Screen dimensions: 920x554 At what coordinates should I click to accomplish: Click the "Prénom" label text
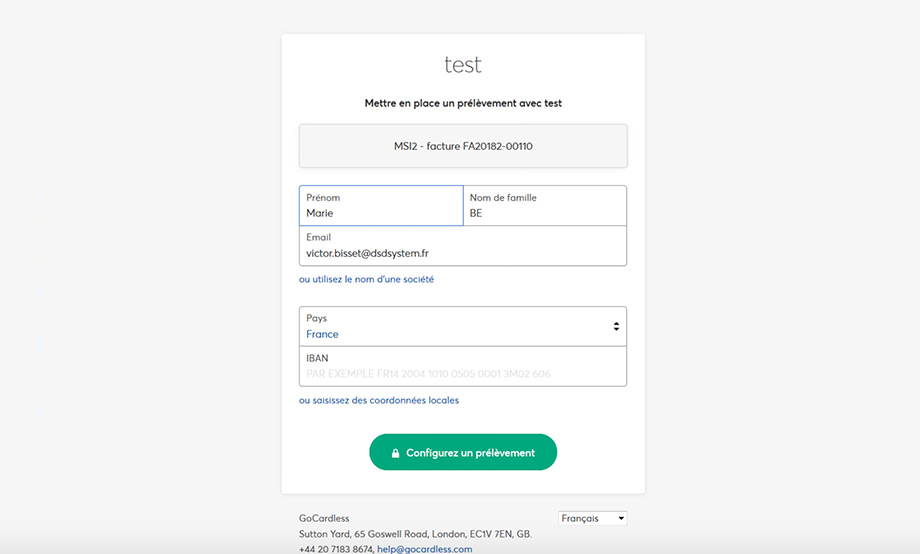click(x=323, y=198)
